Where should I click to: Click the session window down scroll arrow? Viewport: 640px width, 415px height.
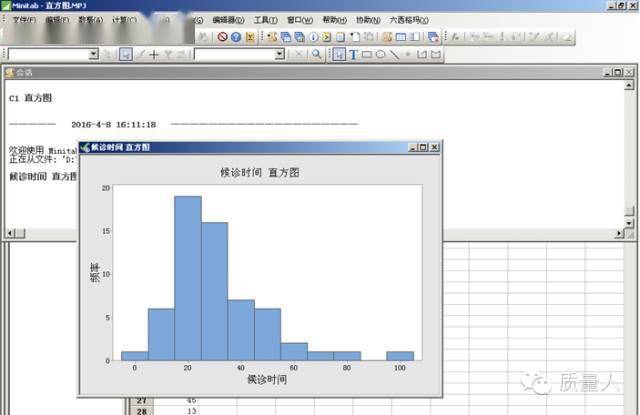(x=629, y=223)
